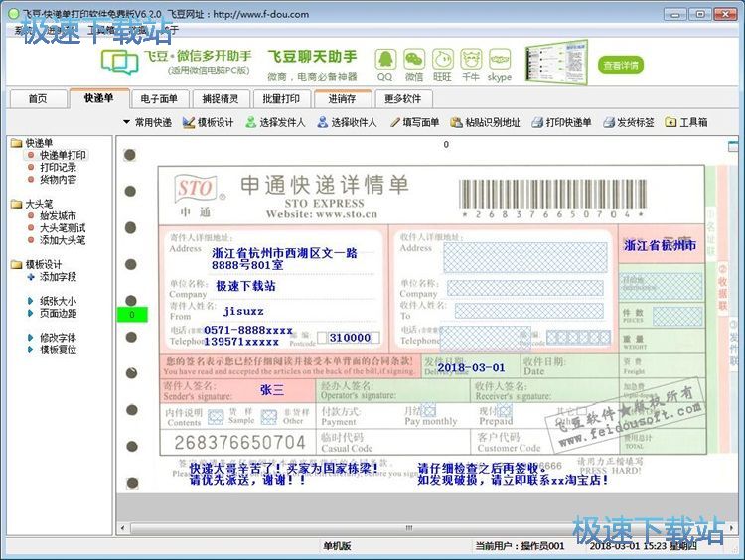Screen dimensions: 745x560
Task: Click the postcode field 310000
Action: (x=350, y=338)
